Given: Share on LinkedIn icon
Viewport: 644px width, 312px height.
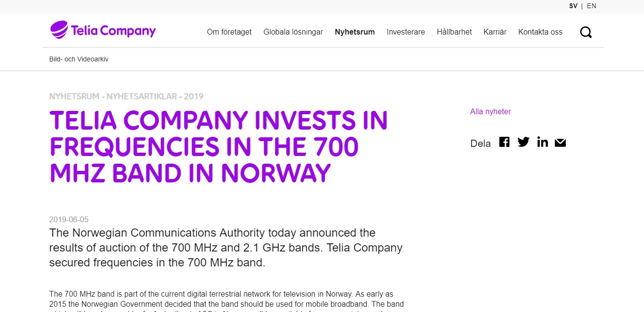Looking at the screenshot, I should (542, 142).
